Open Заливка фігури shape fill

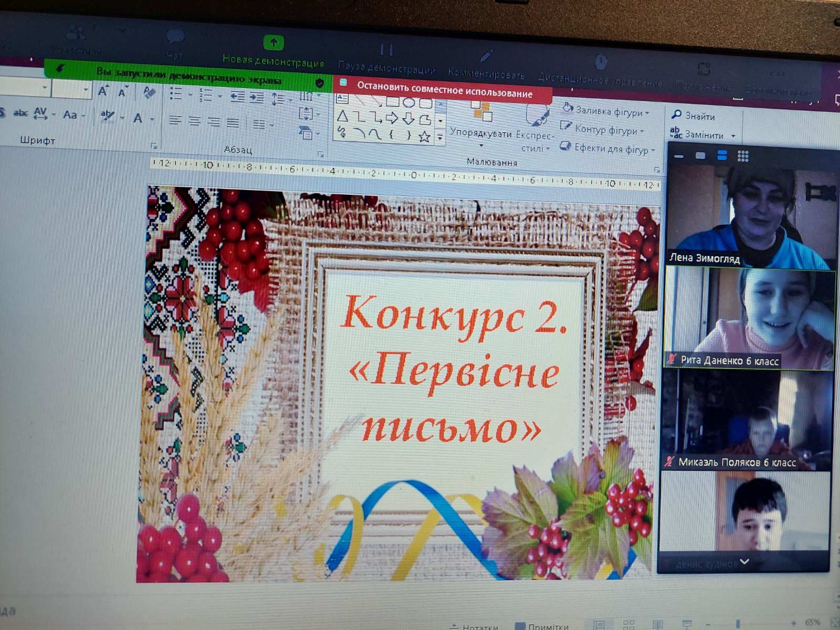tap(605, 111)
